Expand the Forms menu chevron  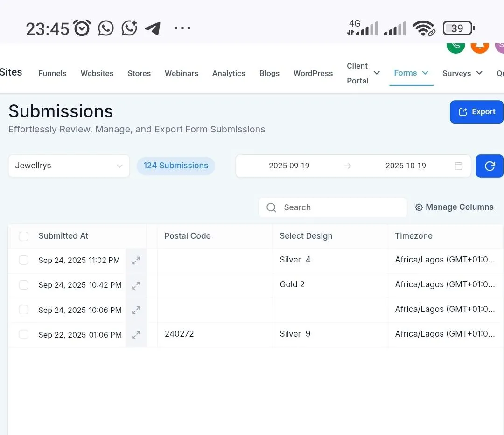pos(425,73)
